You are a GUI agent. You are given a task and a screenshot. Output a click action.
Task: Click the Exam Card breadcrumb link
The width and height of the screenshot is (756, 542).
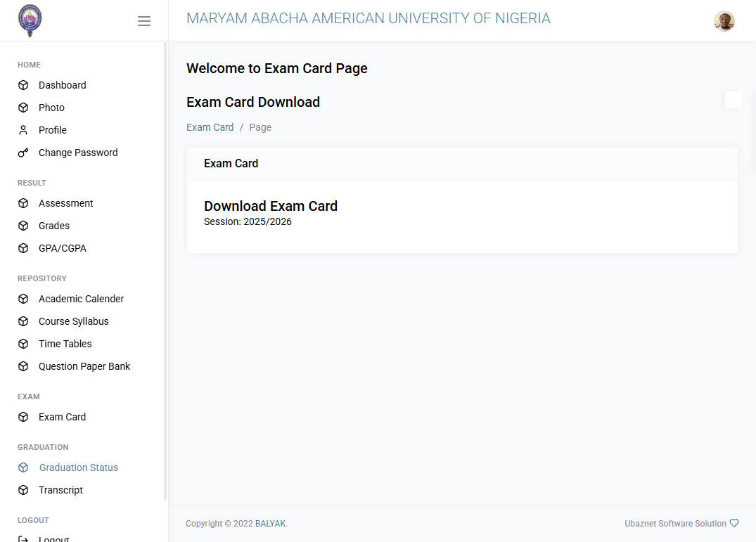210,127
